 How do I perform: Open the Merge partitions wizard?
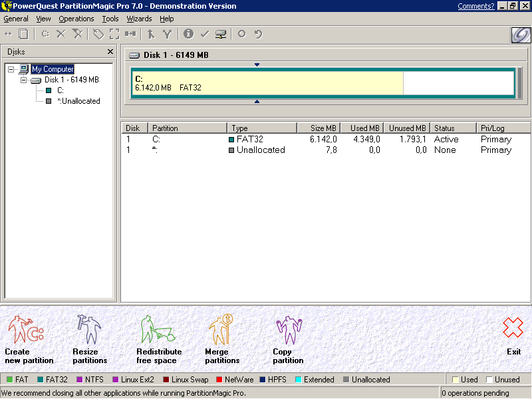tap(221, 338)
